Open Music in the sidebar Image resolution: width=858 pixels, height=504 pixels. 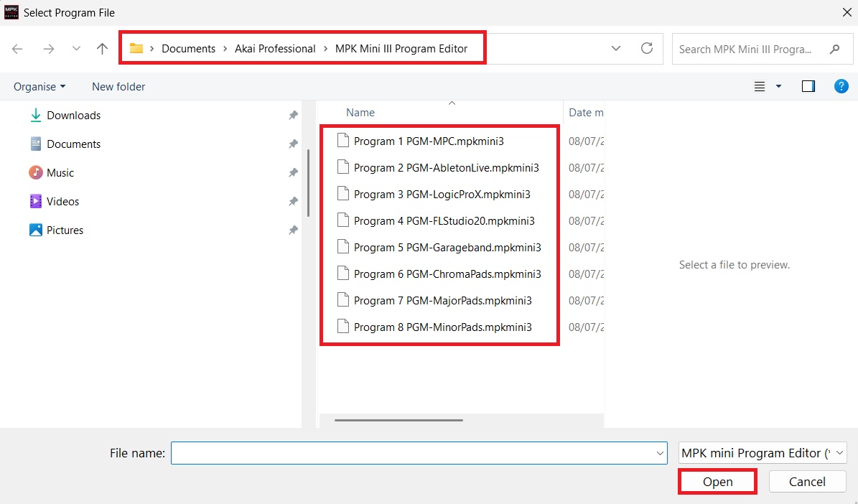click(x=60, y=173)
